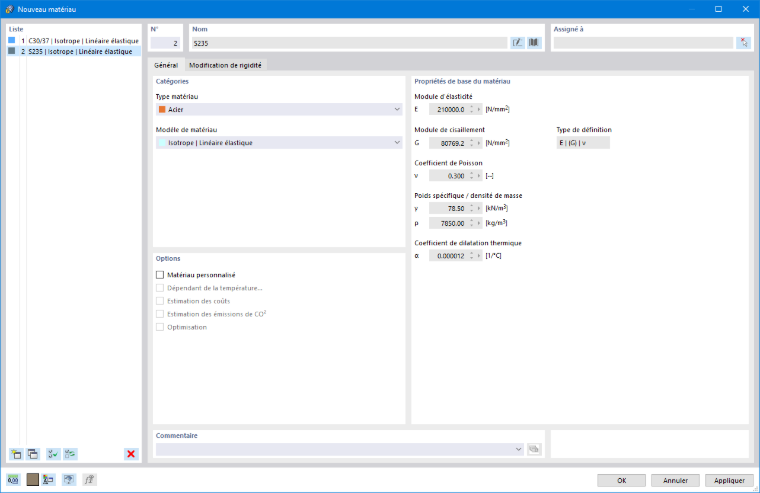Open the Type matériau dropdown showing Acier

pyautogui.click(x=279, y=110)
